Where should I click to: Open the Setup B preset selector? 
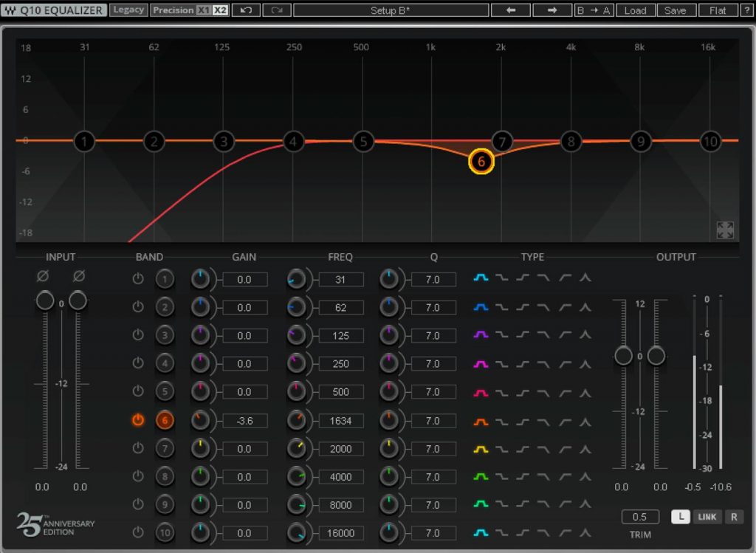[x=391, y=10]
